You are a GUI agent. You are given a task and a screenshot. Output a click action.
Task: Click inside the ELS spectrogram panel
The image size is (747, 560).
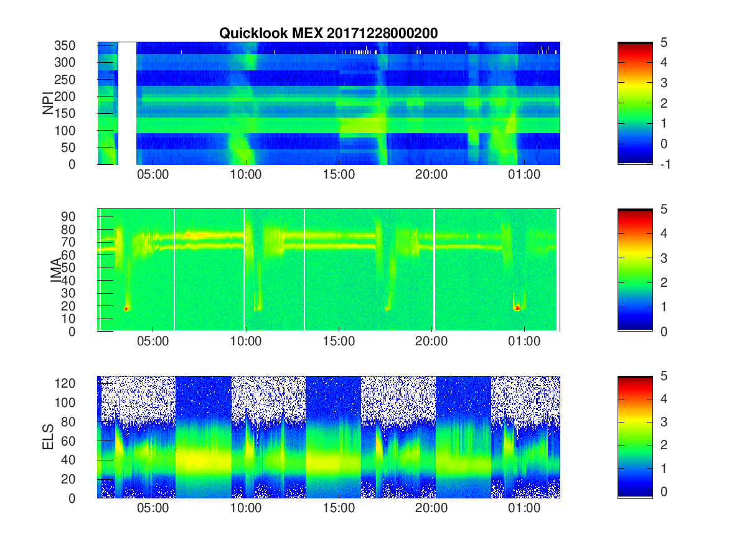(x=329, y=437)
